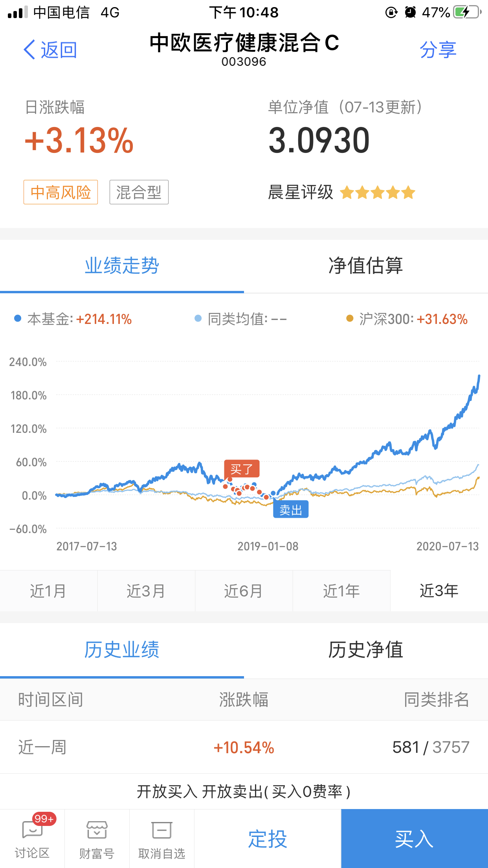Toggle the 同类均值 legend series

point(240,319)
